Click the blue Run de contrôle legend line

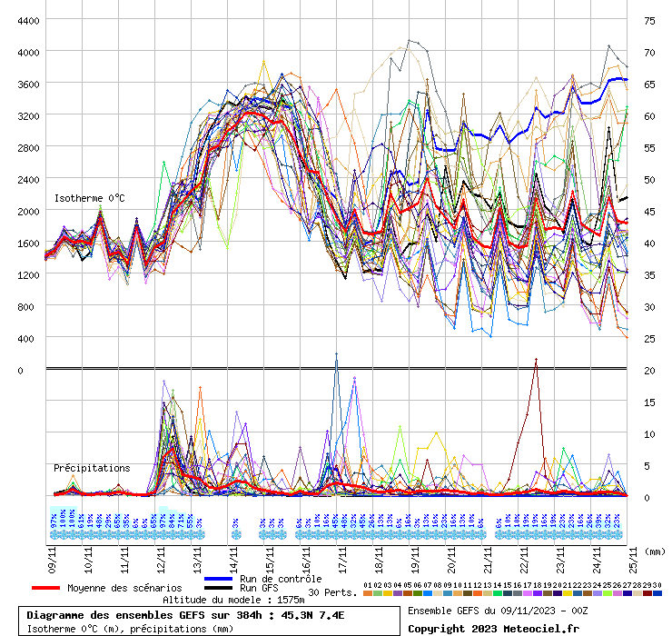(218, 579)
